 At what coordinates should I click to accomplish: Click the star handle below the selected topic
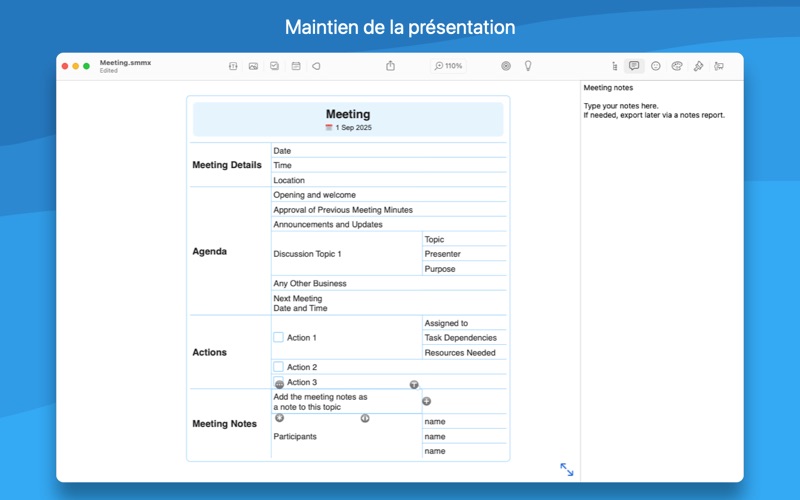pos(279,418)
